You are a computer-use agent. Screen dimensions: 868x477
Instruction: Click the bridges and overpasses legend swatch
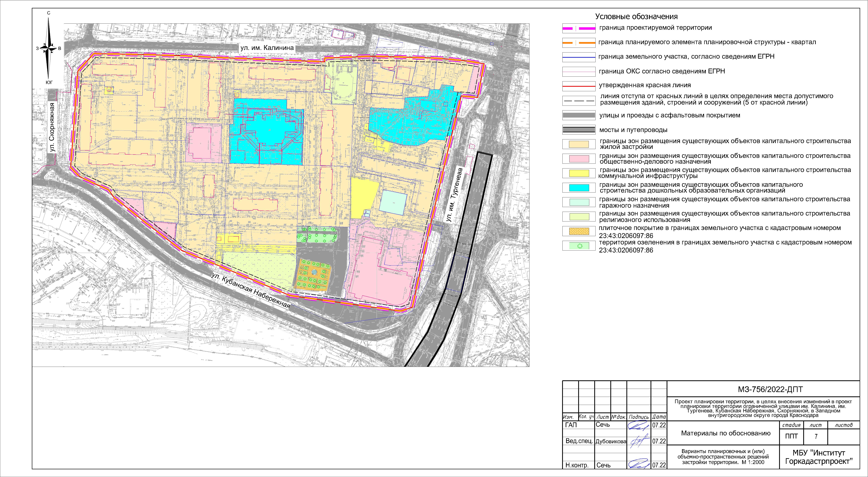coord(579,130)
